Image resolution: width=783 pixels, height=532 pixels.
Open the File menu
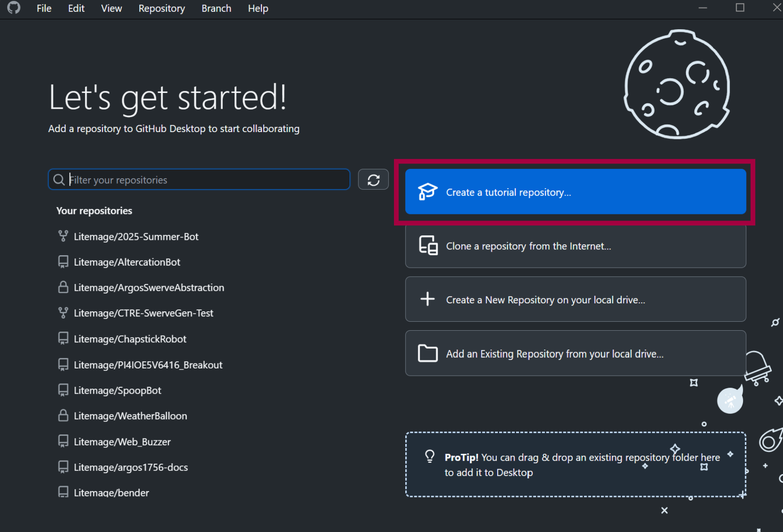[44, 8]
